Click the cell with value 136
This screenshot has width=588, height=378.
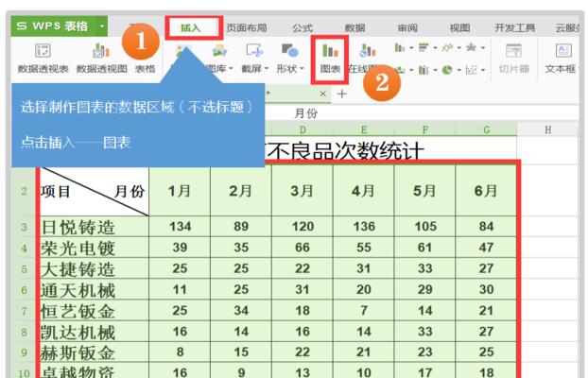pyautogui.click(x=364, y=227)
